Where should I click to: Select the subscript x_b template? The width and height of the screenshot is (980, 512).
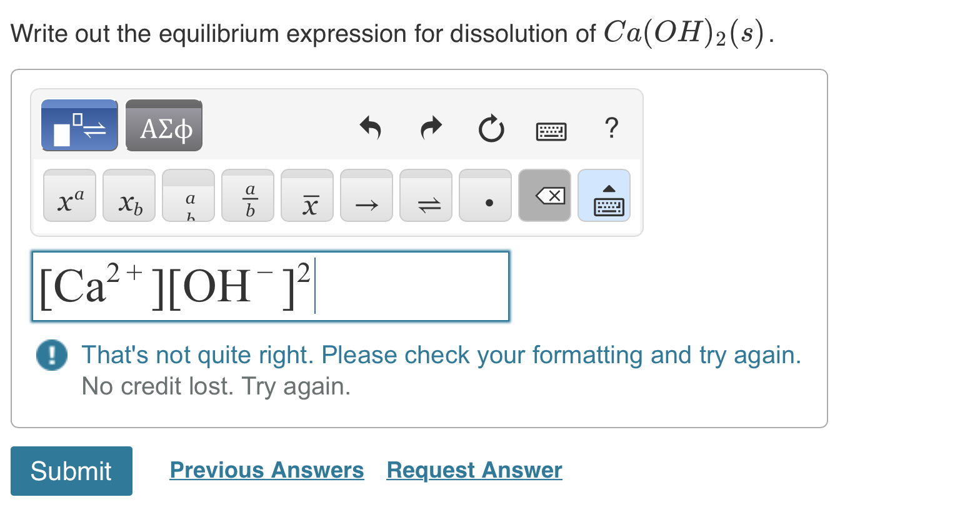(128, 196)
